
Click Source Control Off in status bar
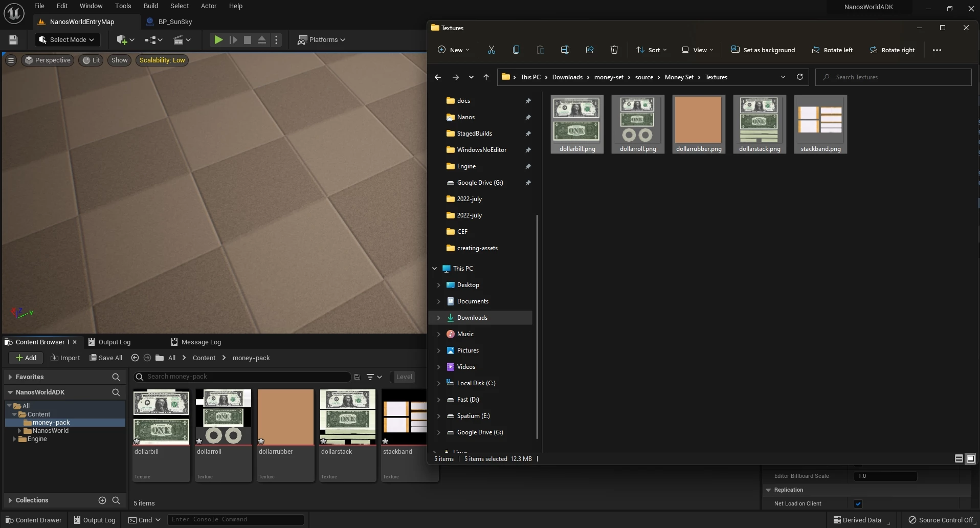tap(941, 520)
